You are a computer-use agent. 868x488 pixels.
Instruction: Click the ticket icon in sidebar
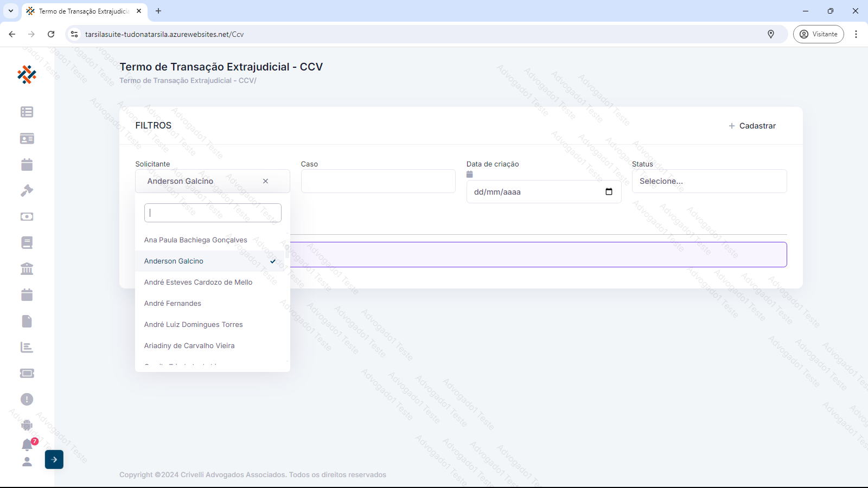[x=27, y=374]
